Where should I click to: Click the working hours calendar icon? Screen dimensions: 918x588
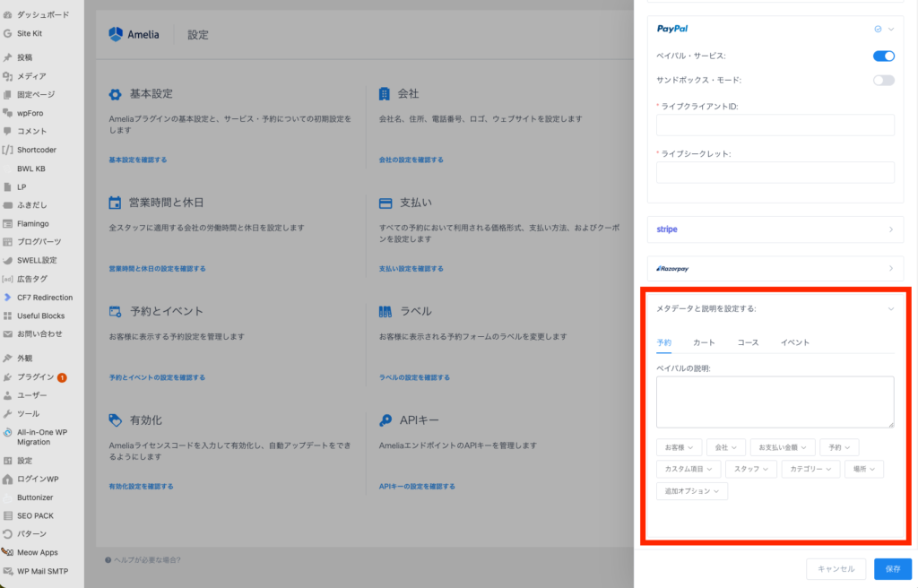tap(115, 203)
